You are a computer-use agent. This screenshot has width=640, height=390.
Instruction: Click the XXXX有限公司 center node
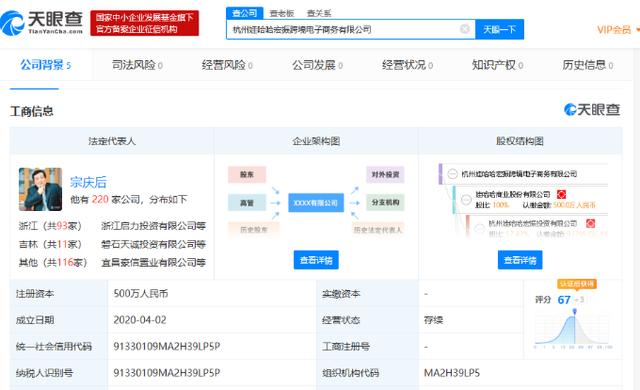(x=316, y=203)
